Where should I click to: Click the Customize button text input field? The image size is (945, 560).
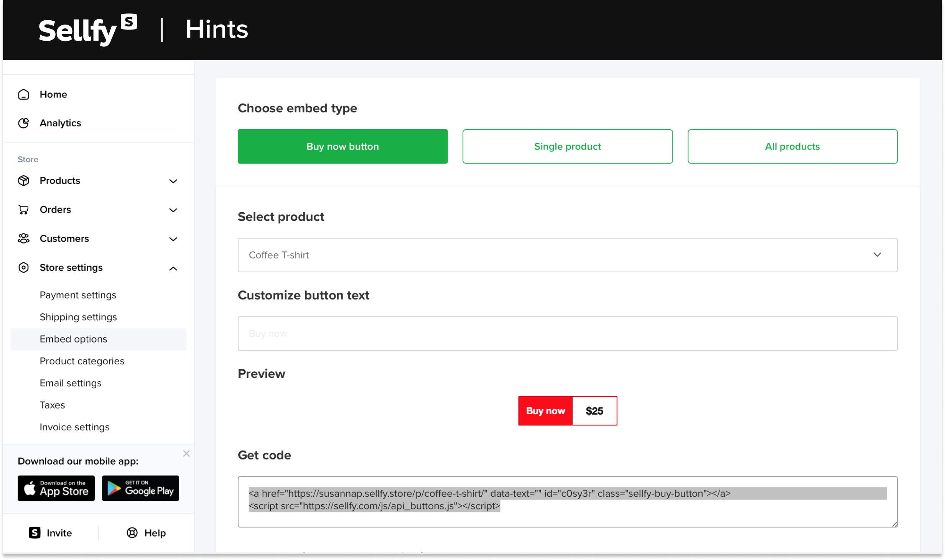[x=568, y=333]
